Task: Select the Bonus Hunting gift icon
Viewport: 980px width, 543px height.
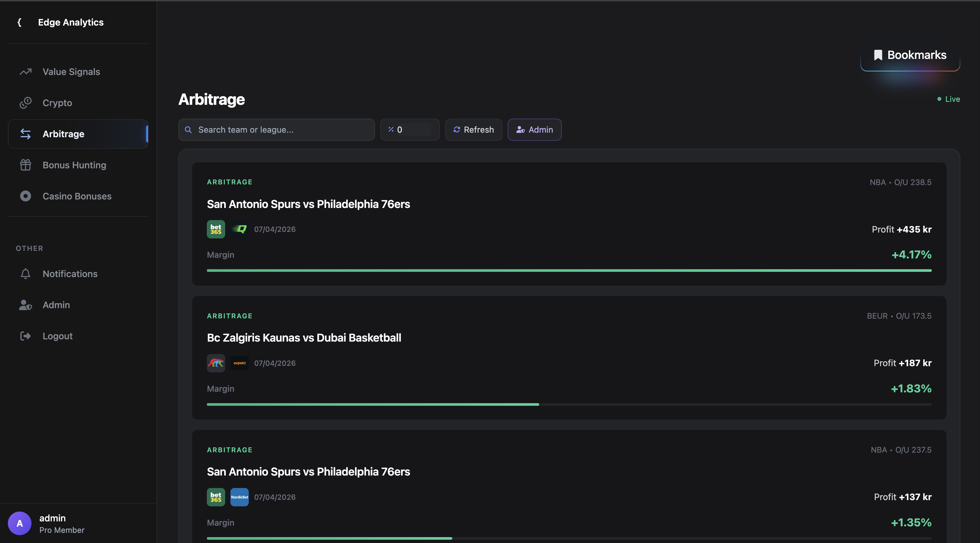Action: pyautogui.click(x=25, y=165)
